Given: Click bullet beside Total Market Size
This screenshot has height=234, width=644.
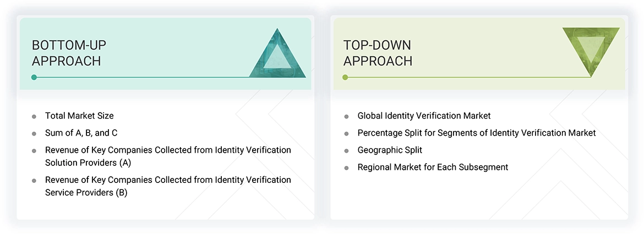Looking at the screenshot, I should click(34, 116).
